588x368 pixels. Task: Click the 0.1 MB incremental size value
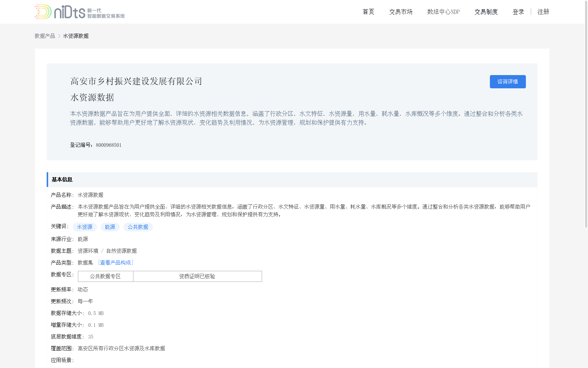(x=96, y=325)
